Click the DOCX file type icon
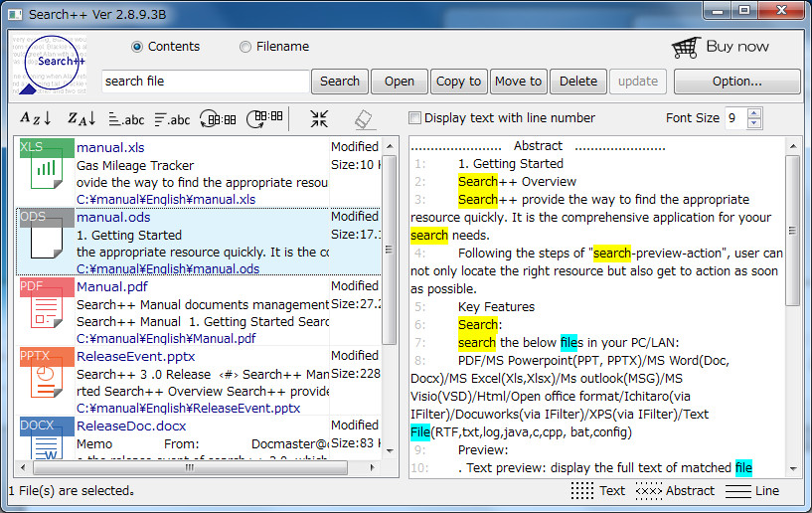The width and height of the screenshot is (812, 513). tap(46, 438)
